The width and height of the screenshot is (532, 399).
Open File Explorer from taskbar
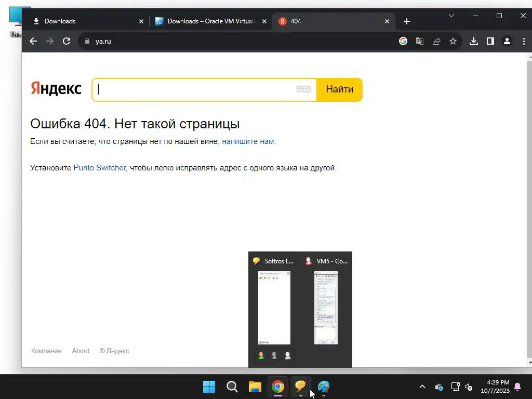(255, 387)
